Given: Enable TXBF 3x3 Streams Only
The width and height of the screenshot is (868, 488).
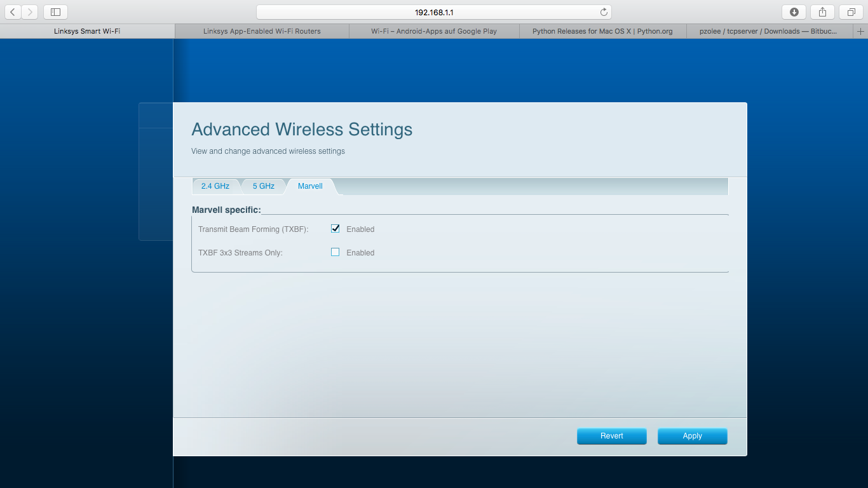Looking at the screenshot, I should pos(335,252).
